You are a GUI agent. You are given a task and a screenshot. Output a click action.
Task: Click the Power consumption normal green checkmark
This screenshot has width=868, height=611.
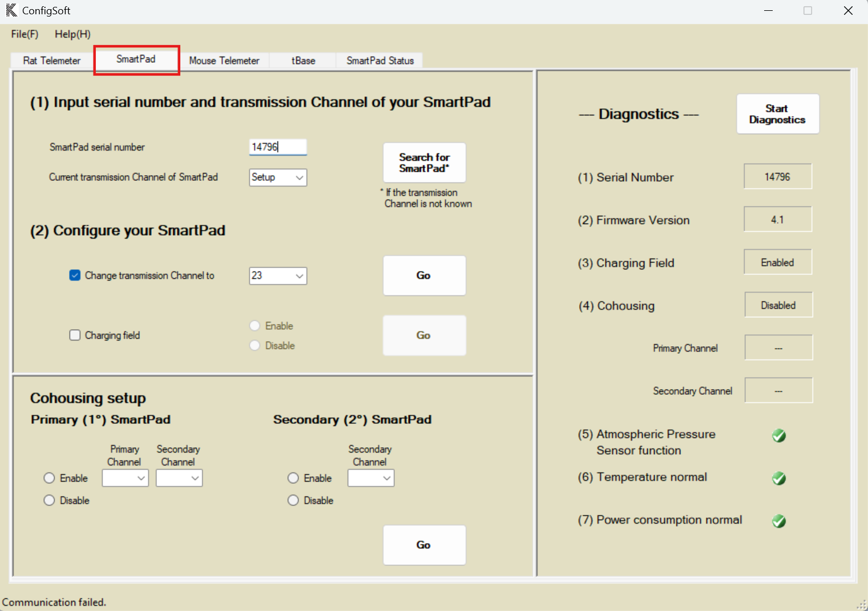[778, 521]
